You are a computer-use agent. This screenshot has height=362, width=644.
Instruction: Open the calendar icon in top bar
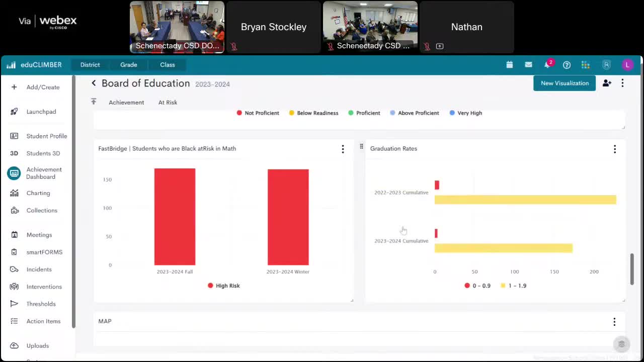510,65
